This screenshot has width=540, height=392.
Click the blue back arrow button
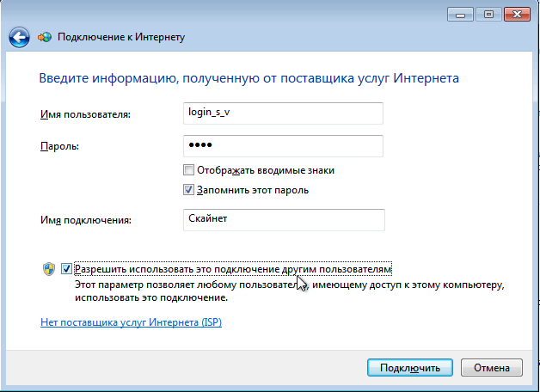(x=20, y=37)
